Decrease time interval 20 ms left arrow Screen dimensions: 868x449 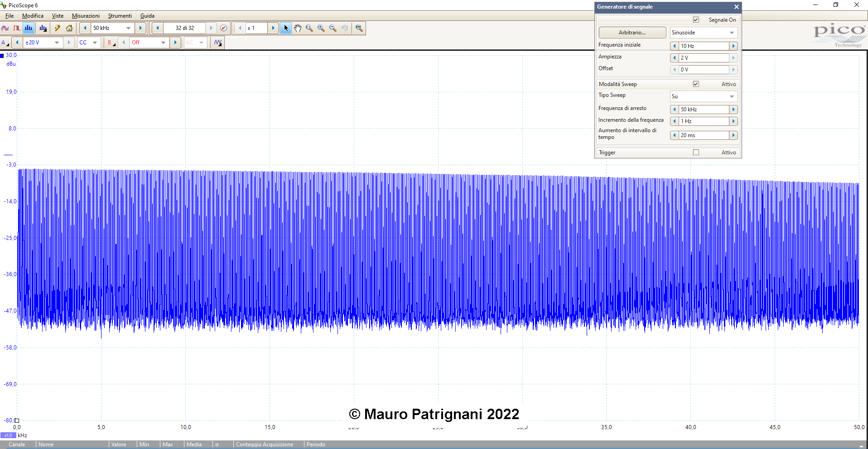pyautogui.click(x=675, y=135)
